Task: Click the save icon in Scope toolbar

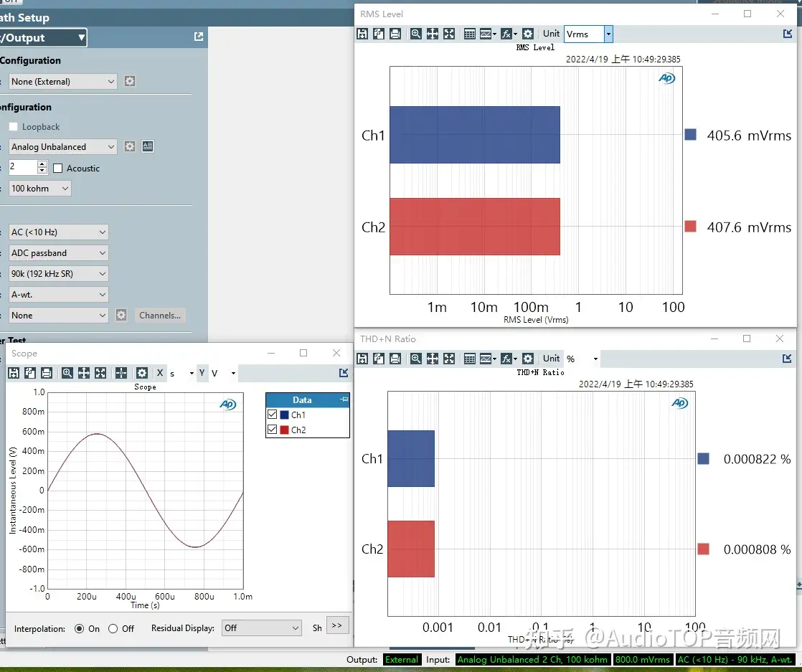Action: coord(14,373)
